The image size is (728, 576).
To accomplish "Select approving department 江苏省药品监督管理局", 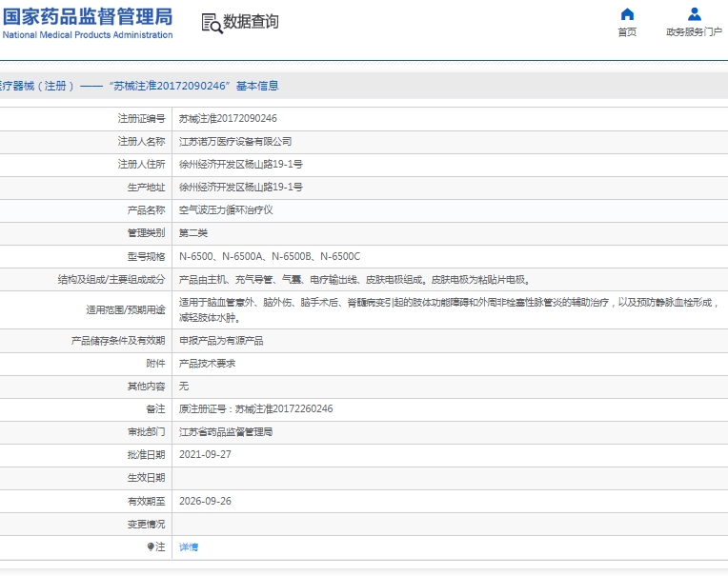I will (x=226, y=432).
